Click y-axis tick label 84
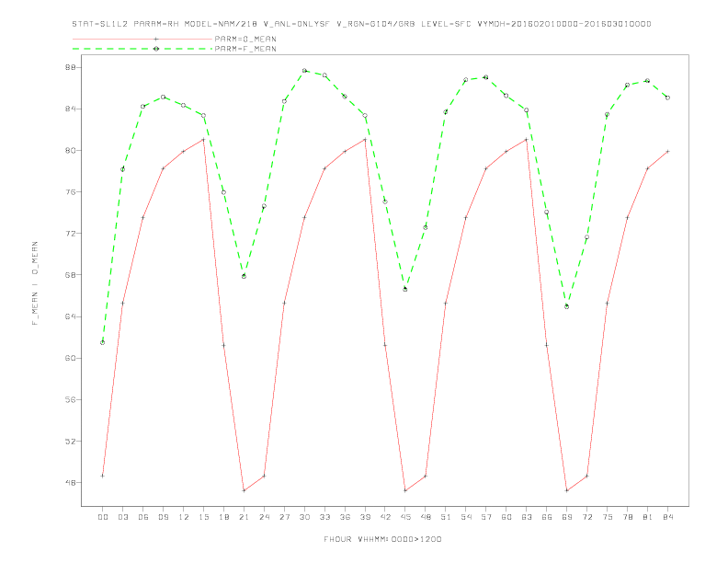 point(70,109)
